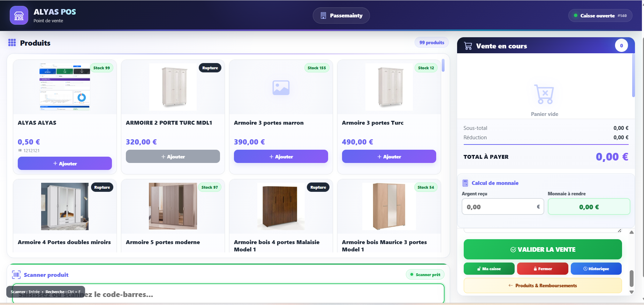This screenshot has height=305, width=644.
Task: Add Armoire 3 portes Turc to cart
Action: [x=389, y=156]
